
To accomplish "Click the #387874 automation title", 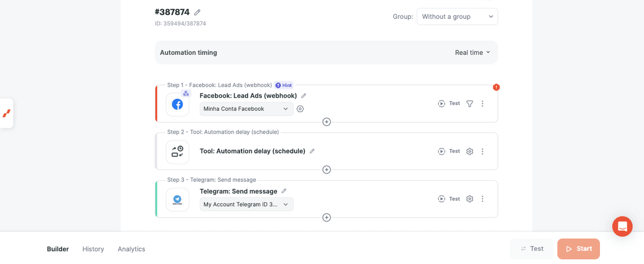I will point(172,12).
